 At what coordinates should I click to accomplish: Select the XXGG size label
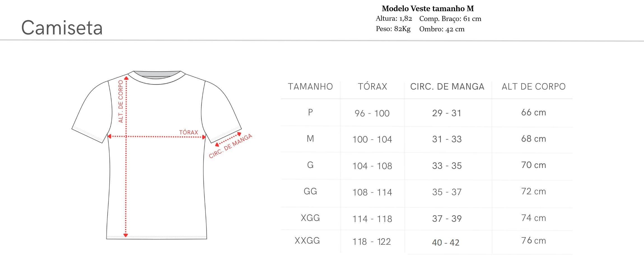coord(307,241)
